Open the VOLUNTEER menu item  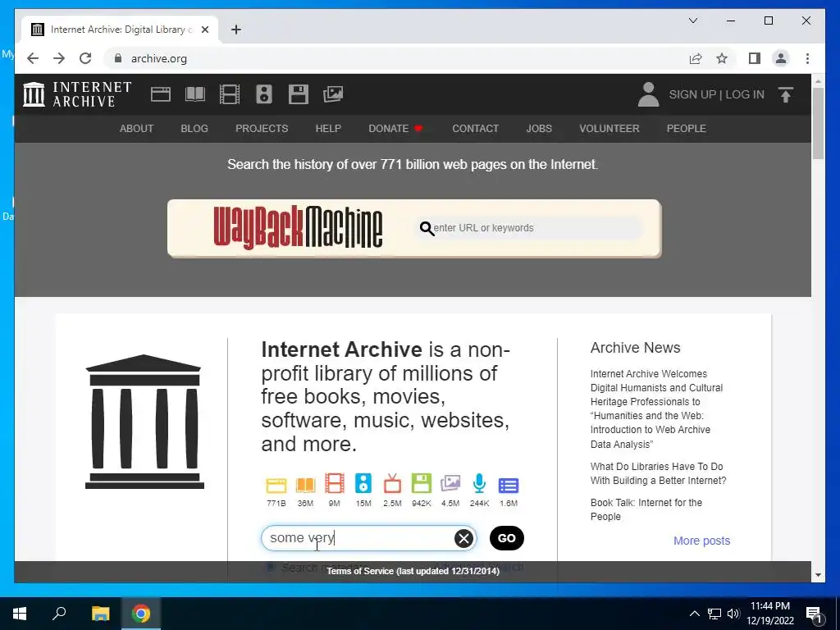coord(609,129)
